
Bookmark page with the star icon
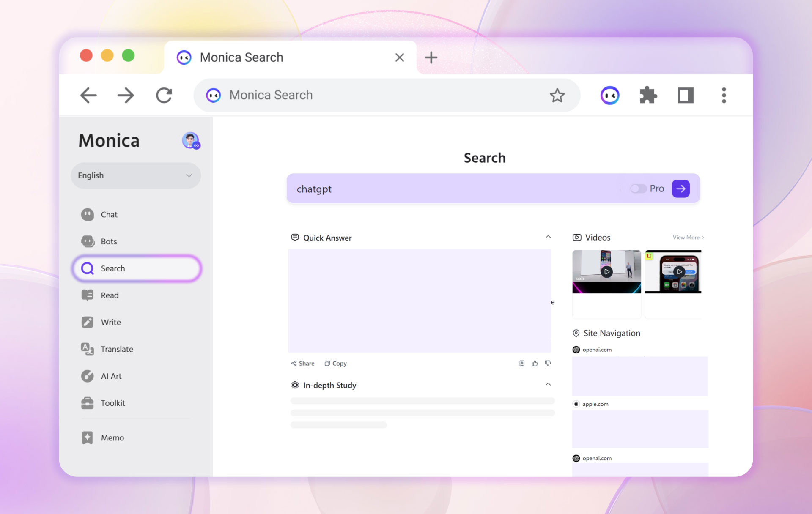[x=557, y=96]
